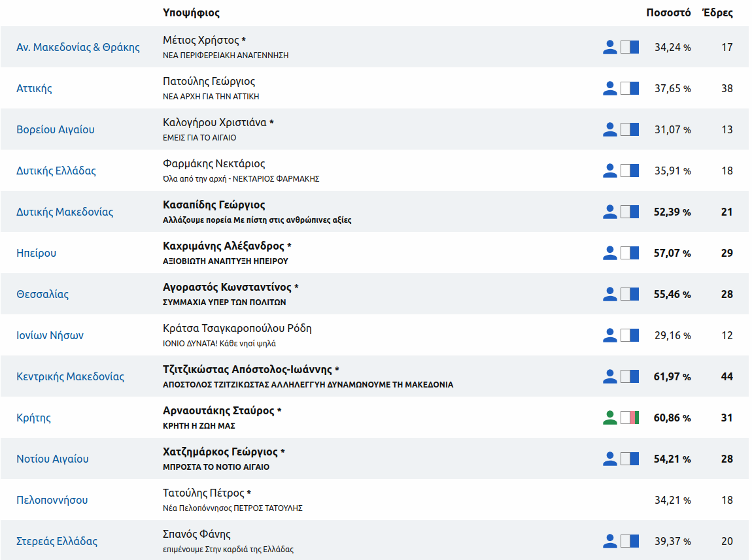Click party name ΚΡΗΤΗ Η ΖΩΗ ΜΑΣ
Viewport: 752px width, 560px height.
tap(199, 426)
